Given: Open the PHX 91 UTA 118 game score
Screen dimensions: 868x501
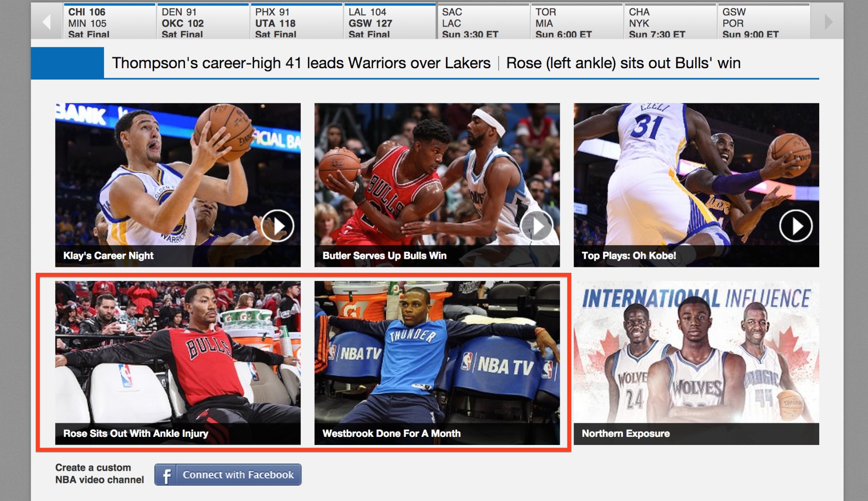Looking at the screenshot, I should point(296,22).
